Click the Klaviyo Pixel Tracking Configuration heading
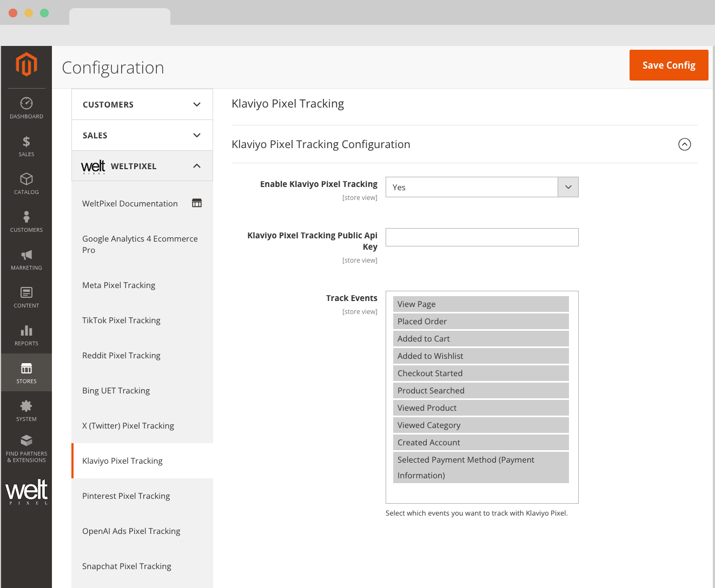This screenshot has height=588, width=715. click(x=321, y=144)
